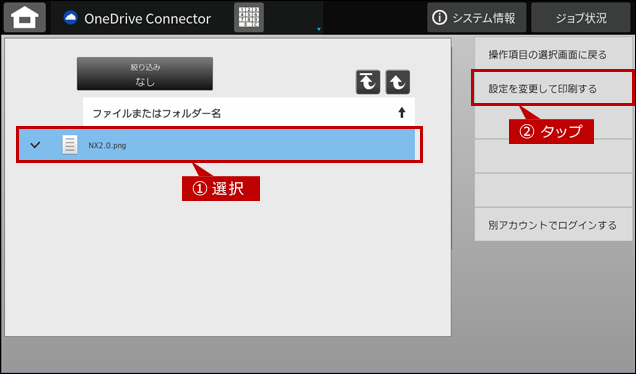Tap the OneDrive Connector title text
Image resolution: width=636 pixels, height=374 pixels.
(x=147, y=19)
